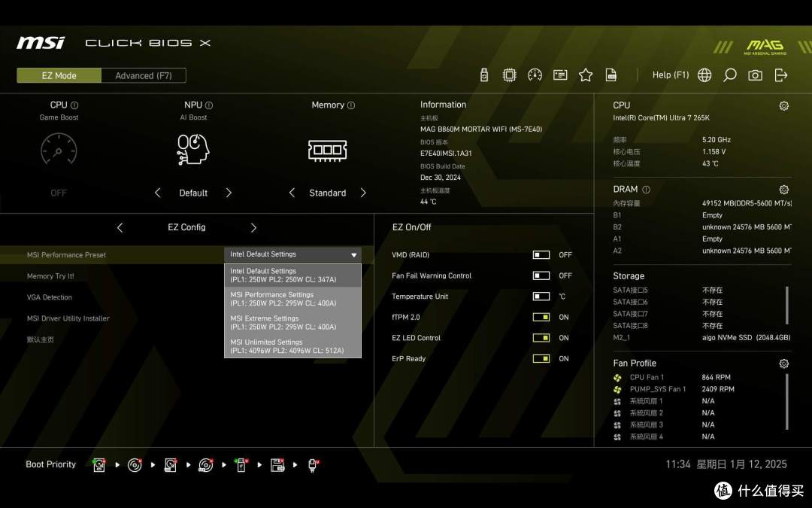812x508 pixels.
Task: Click the Storage list scrollbar
Action: point(787,306)
